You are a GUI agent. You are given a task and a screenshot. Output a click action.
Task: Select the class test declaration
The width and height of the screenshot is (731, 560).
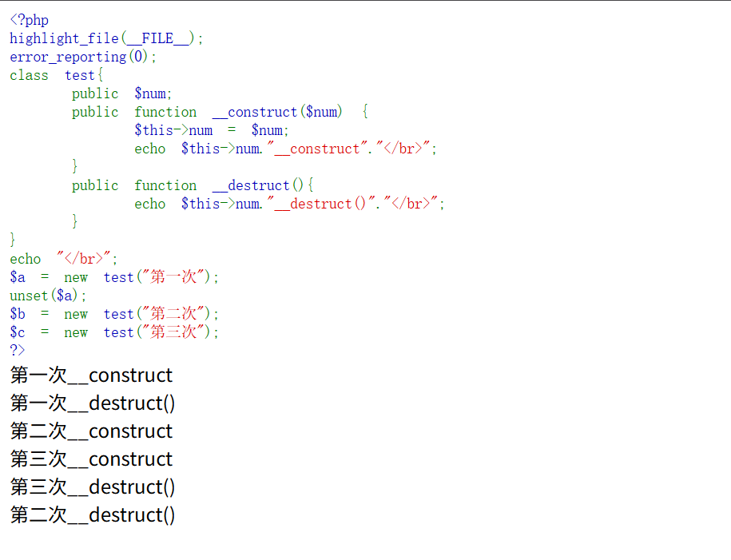57,75
